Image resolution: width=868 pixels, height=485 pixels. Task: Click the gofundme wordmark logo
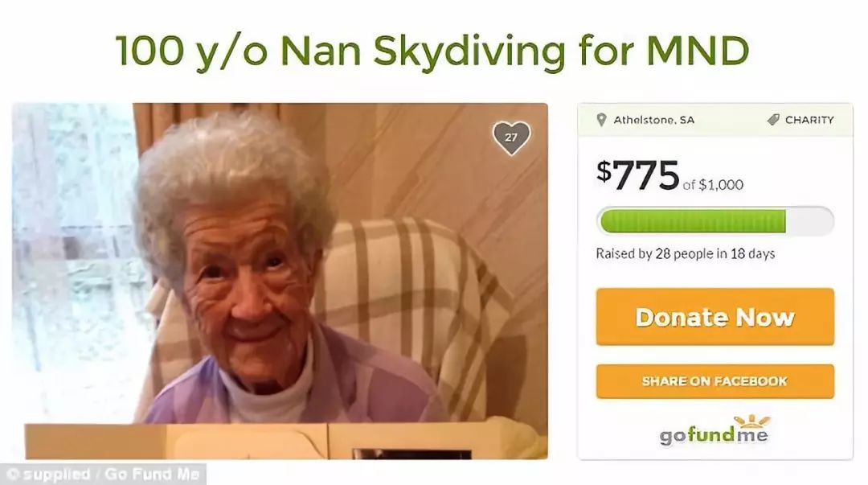(x=714, y=435)
